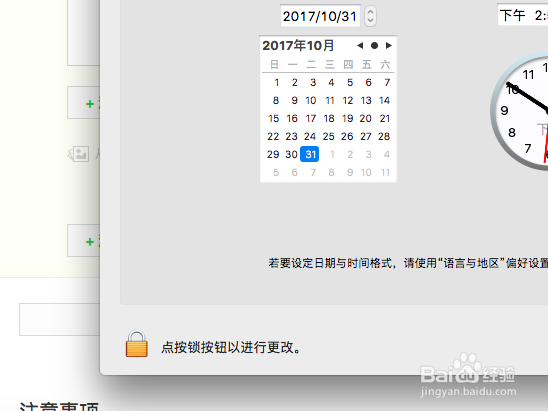The image size is (548, 411).
Task: Select grayed November 4 in fifth row
Action: point(387,154)
